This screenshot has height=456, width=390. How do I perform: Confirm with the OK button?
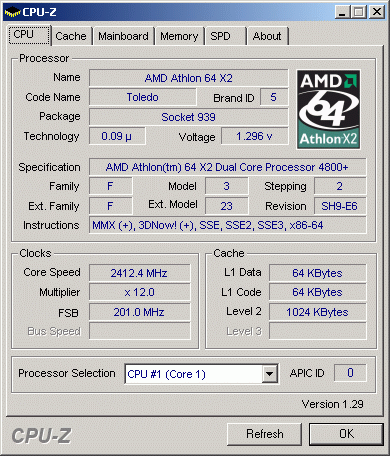pyautogui.click(x=346, y=434)
